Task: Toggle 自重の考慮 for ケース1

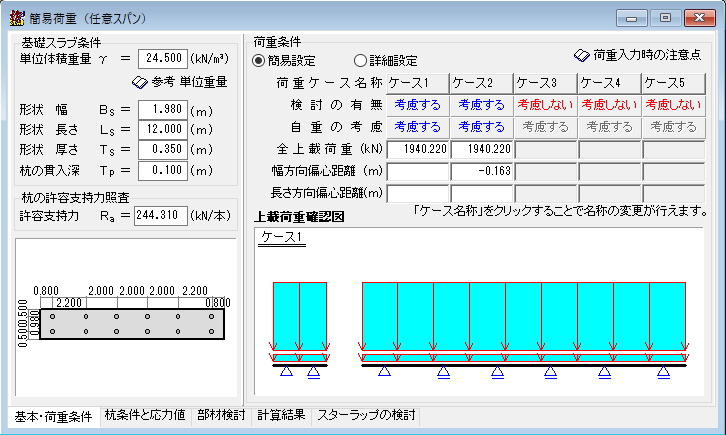Action: pyautogui.click(x=418, y=127)
